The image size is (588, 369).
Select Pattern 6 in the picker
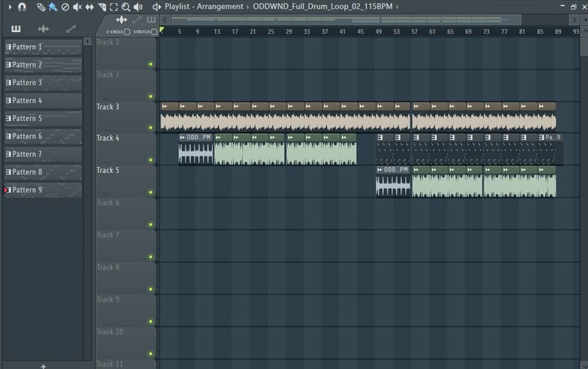coord(44,136)
